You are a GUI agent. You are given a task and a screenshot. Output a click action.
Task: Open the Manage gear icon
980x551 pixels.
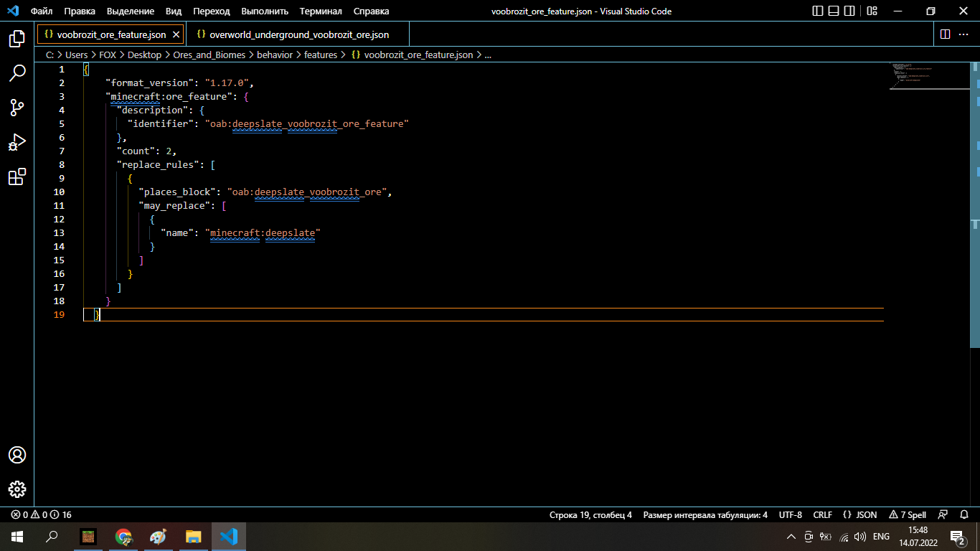17,489
